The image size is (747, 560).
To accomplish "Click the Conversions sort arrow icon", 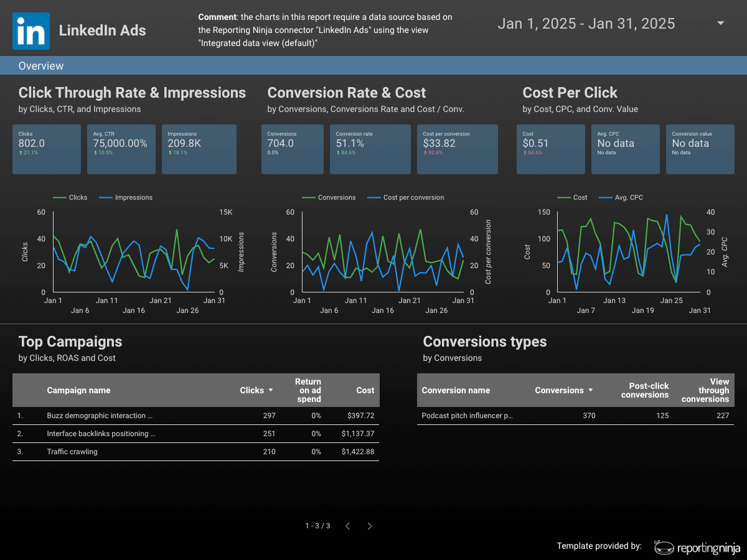I will (591, 390).
